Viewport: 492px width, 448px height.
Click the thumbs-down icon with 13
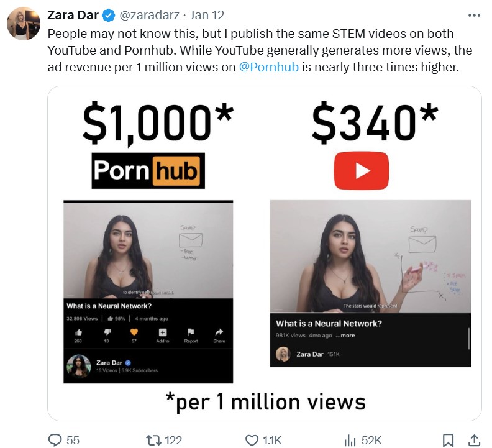[x=107, y=332]
